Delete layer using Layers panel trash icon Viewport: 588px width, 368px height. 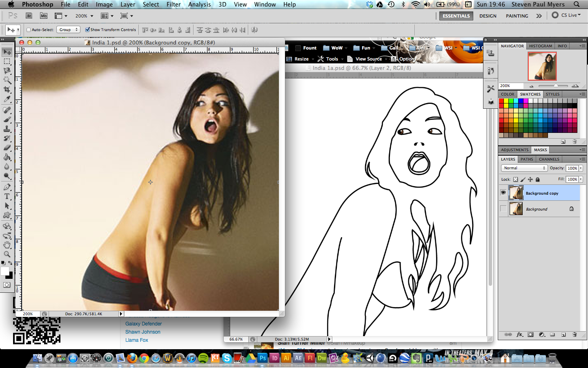coord(575,334)
